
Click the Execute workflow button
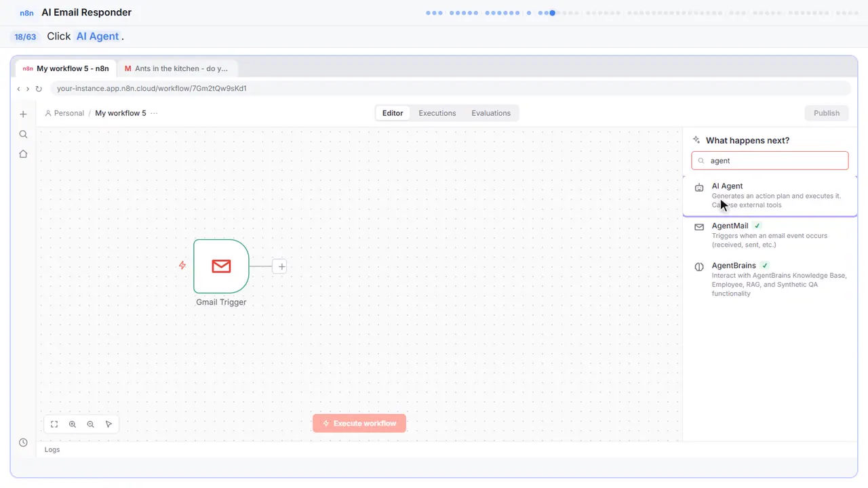tap(359, 424)
